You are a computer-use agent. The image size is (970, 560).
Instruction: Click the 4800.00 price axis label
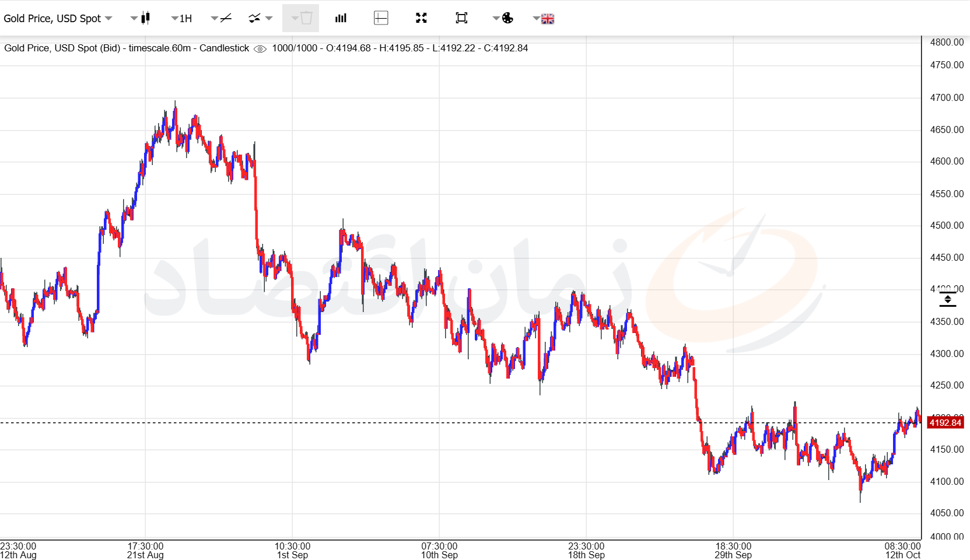click(947, 42)
